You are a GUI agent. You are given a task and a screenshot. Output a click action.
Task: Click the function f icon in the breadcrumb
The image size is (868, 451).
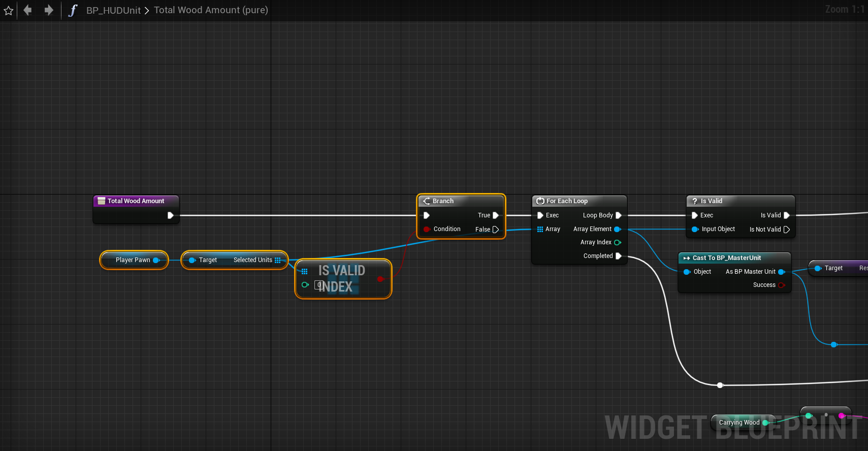tap(73, 10)
